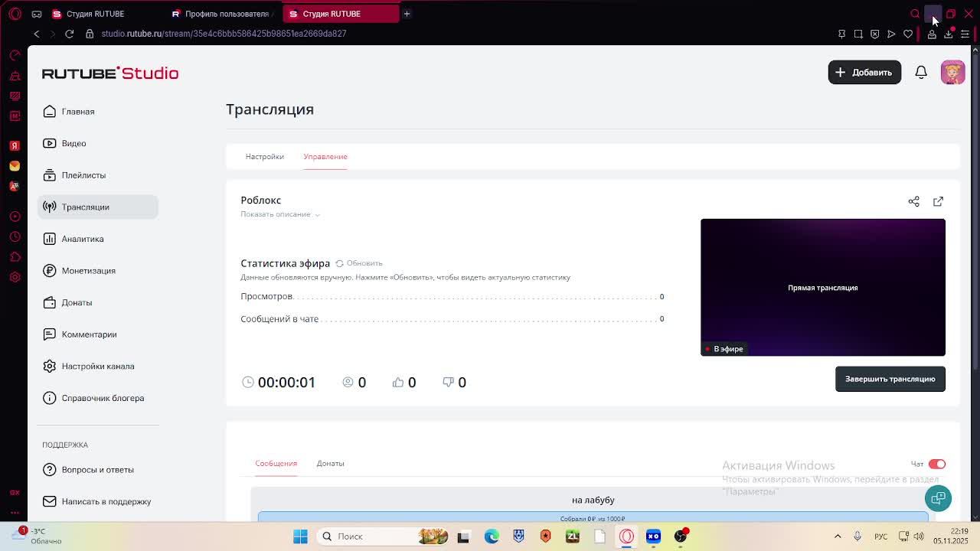Open browser downloads icon

coord(948,34)
